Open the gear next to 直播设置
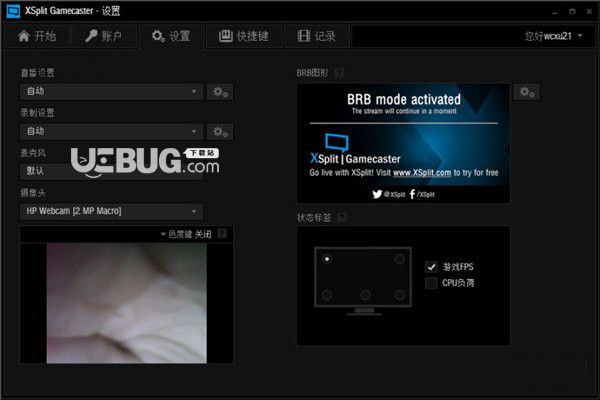Viewport: 600px width, 400px height. point(220,92)
